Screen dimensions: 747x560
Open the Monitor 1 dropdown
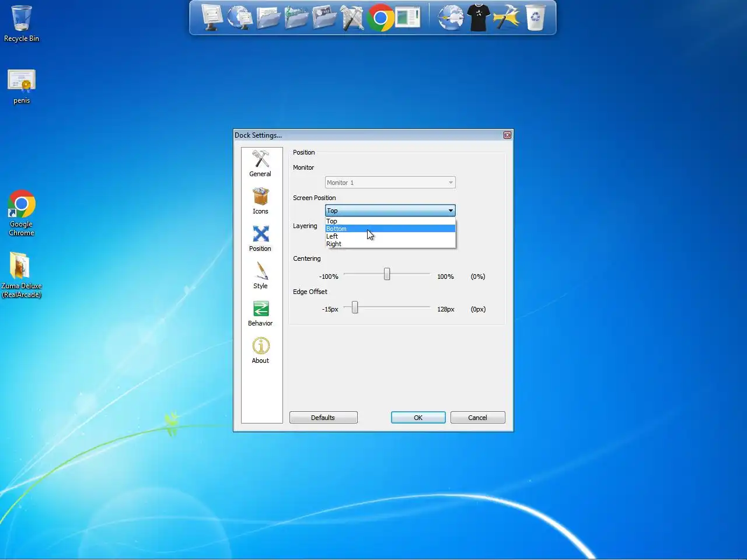tap(390, 183)
